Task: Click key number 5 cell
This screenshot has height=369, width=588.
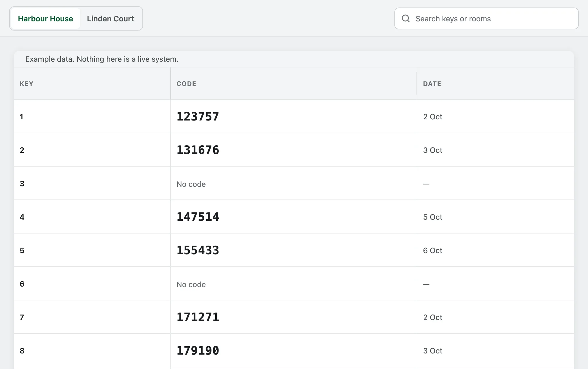Action: 92,250
